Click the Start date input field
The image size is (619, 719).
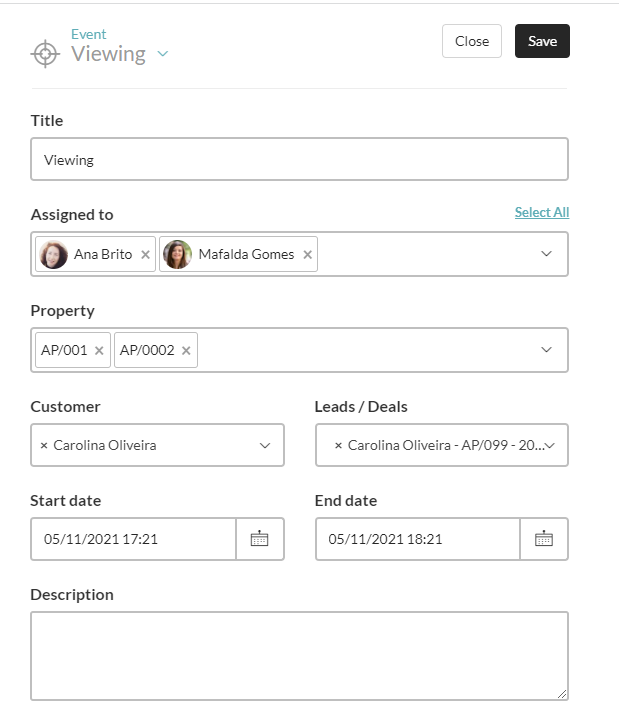point(134,539)
